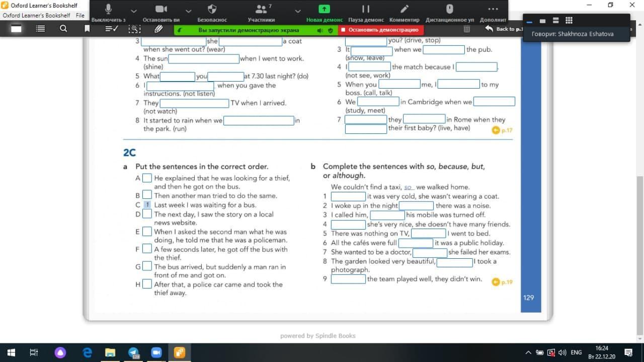Click order box for sentence E

(x=147, y=231)
